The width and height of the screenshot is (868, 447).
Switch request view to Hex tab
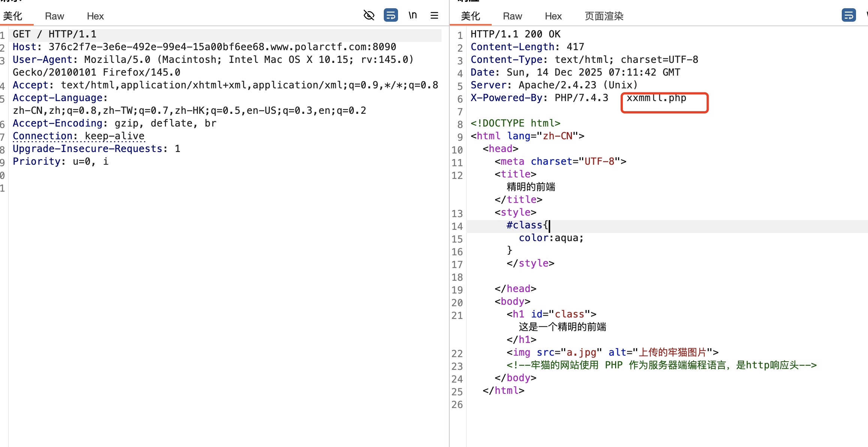tap(95, 16)
